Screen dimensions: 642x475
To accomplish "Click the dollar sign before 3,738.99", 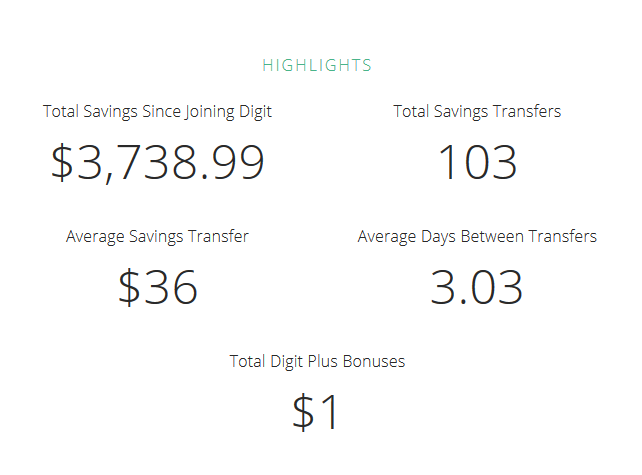I will click(x=63, y=163).
